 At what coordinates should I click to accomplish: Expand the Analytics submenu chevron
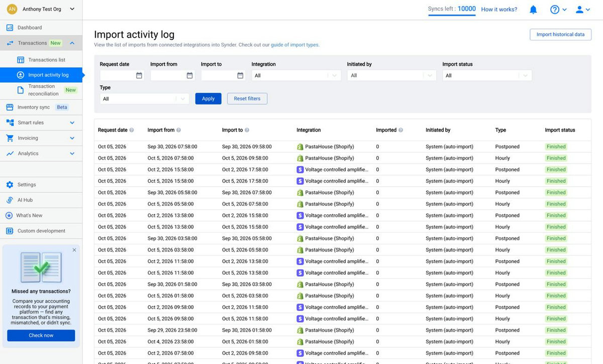pos(72,154)
